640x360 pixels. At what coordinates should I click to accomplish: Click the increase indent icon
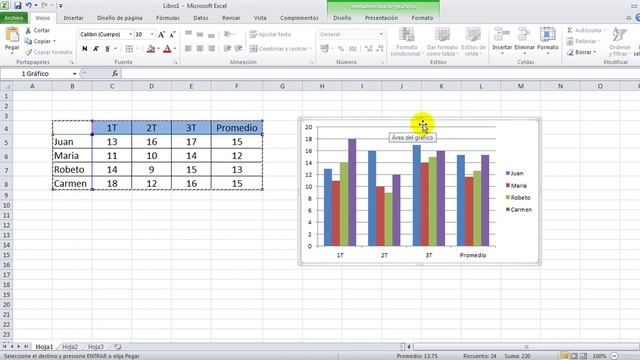(239, 49)
